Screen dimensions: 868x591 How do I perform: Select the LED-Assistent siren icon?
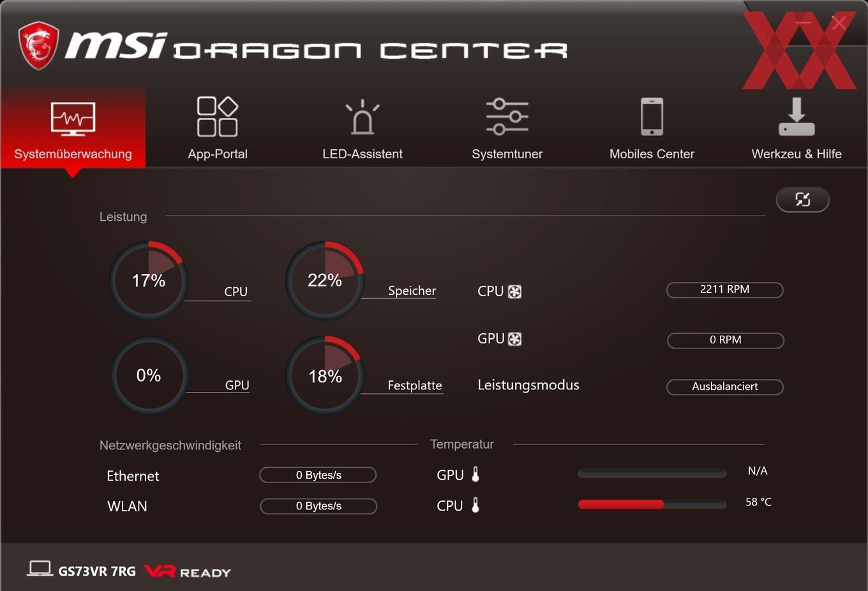[363, 117]
